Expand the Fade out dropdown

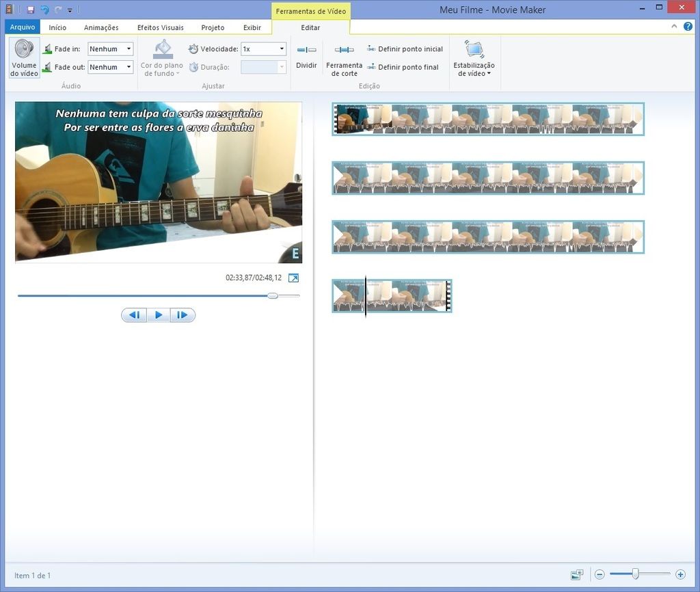129,67
